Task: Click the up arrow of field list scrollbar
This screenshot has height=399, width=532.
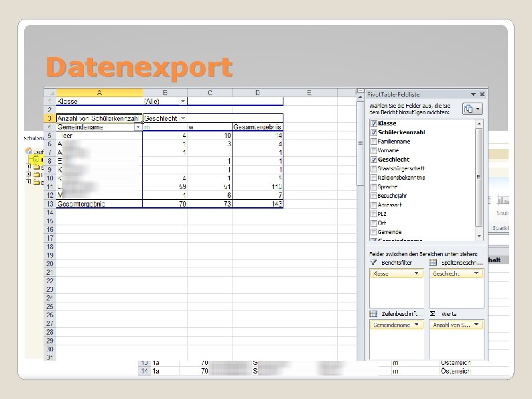Action: (479, 123)
